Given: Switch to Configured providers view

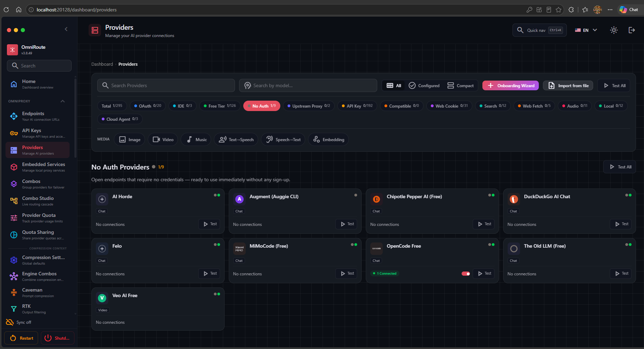Looking at the screenshot, I should (424, 86).
